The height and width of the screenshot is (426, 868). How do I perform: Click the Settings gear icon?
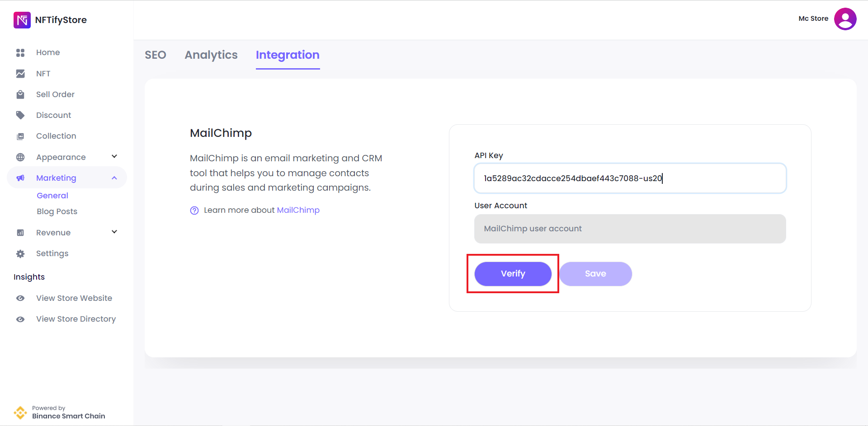click(x=20, y=254)
